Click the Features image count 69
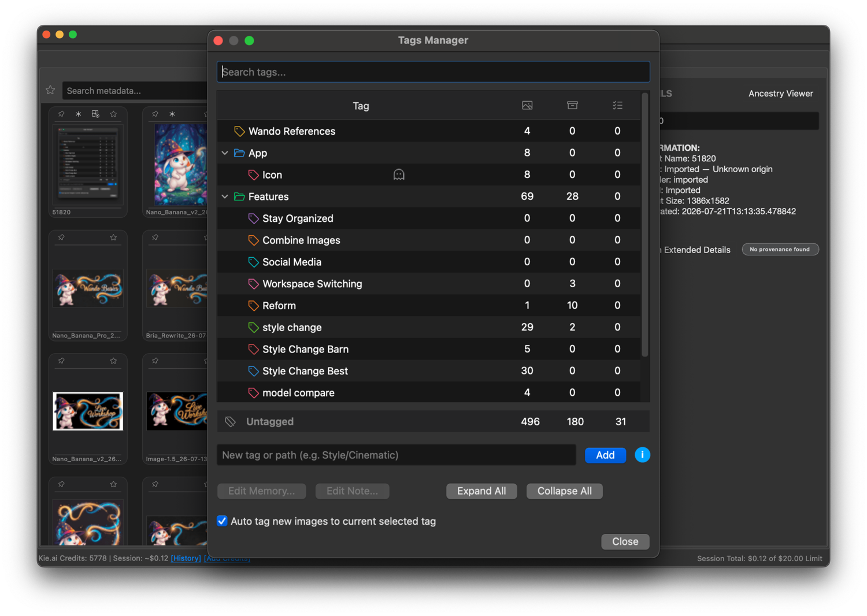The height and width of the screenshot is (616, 867). (527, 196)
